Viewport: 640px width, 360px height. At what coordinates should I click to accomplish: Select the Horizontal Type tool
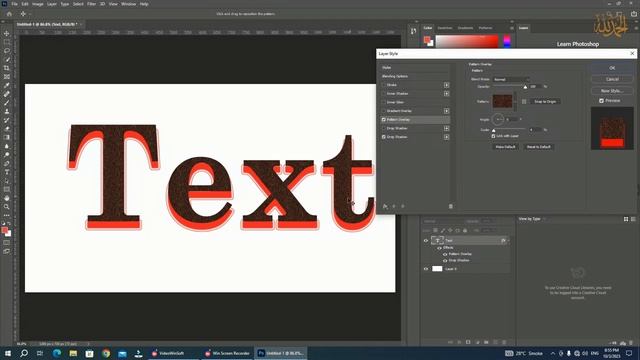tap(7, 172)
